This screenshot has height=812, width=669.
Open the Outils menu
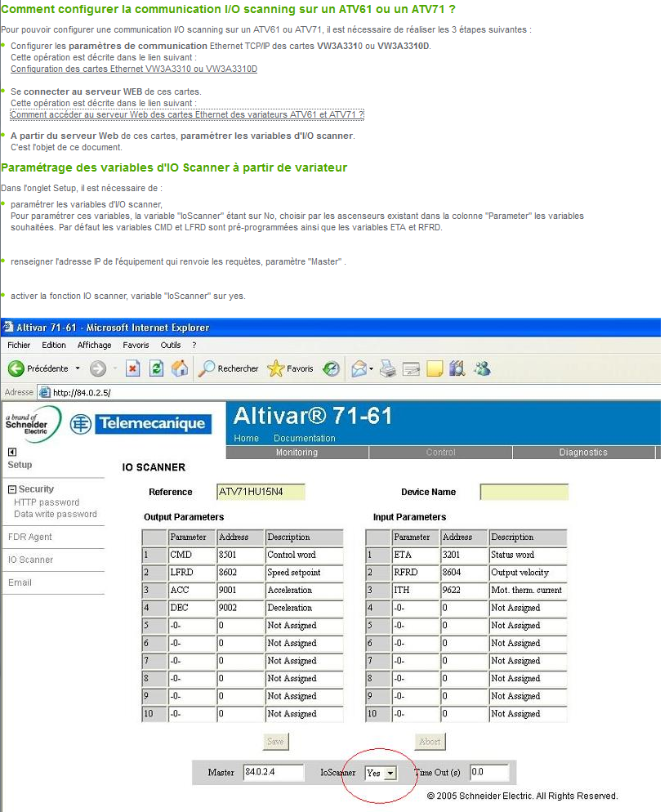coord(171,346)
